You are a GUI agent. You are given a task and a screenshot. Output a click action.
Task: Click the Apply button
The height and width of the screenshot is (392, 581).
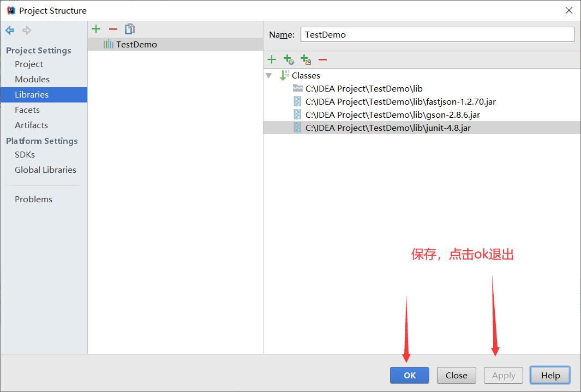coord(504,375)
